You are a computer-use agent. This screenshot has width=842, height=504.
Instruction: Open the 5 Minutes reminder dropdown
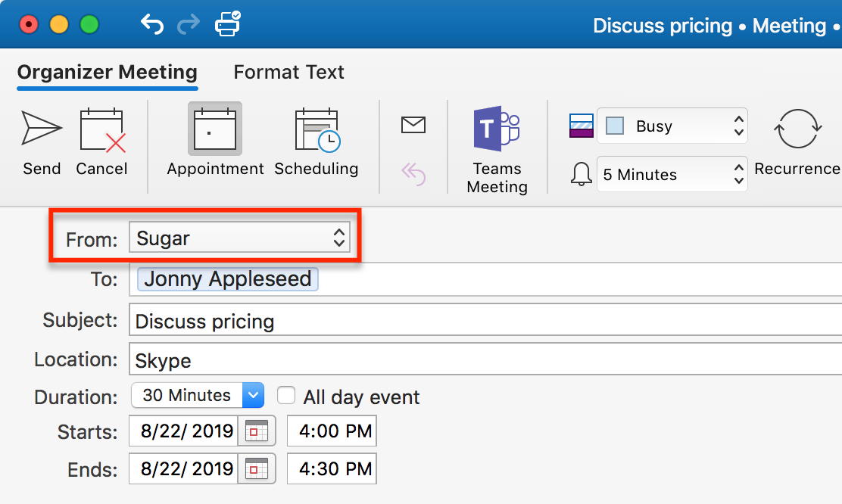(672, 175)
